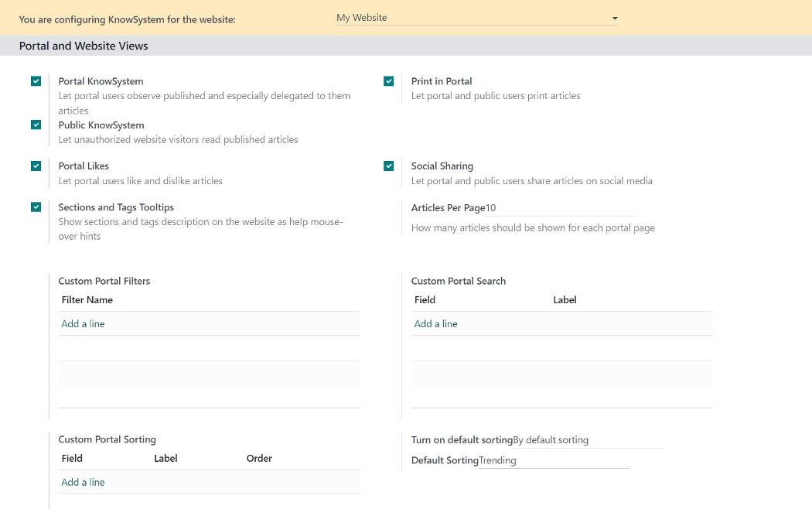This screenshot has height=509, width=812.
Task: Click the Field header in Custom Portal Sorting
Action: [x=72, y=458]
